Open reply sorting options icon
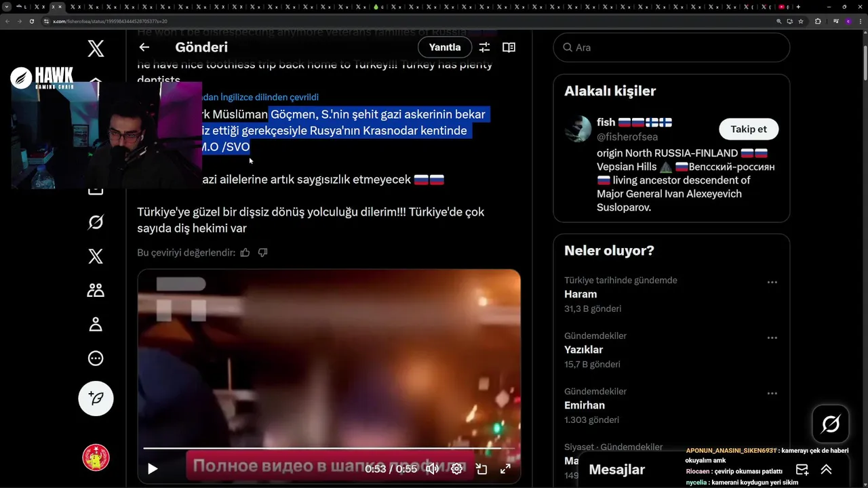The image size is (868, 488). click(x=484, y=47)
